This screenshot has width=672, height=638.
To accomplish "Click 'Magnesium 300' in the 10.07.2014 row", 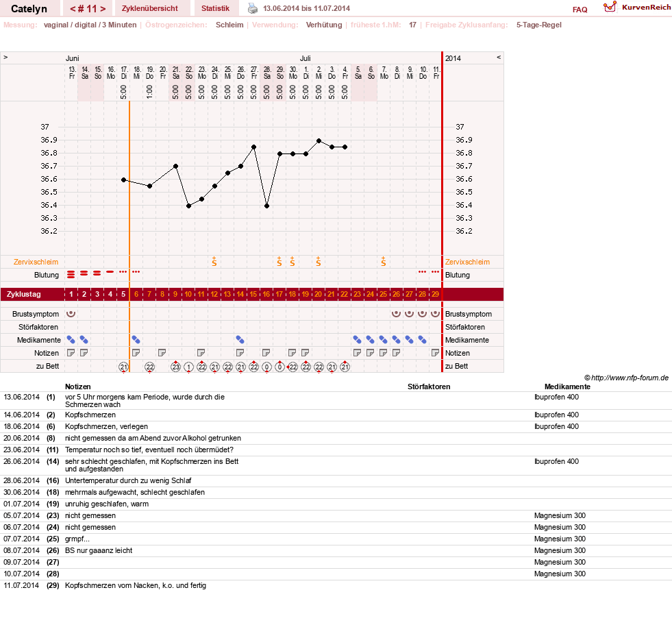I will [560, 574].
